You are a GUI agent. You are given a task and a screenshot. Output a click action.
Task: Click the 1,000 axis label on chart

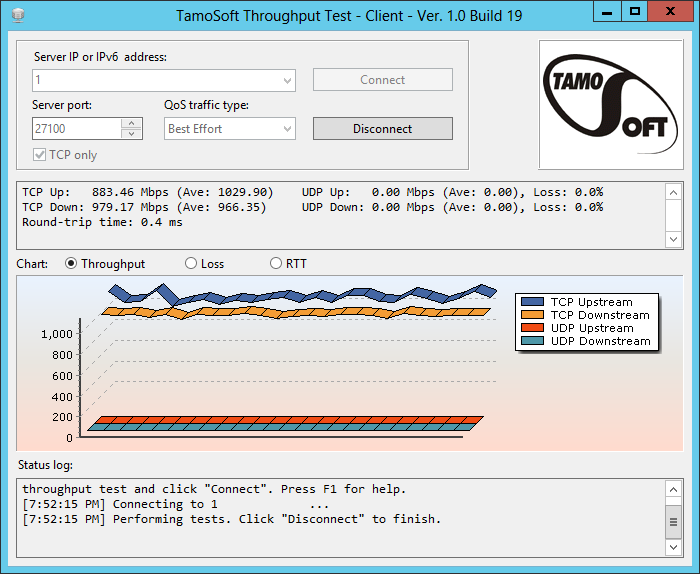click(x=57, y=334)
